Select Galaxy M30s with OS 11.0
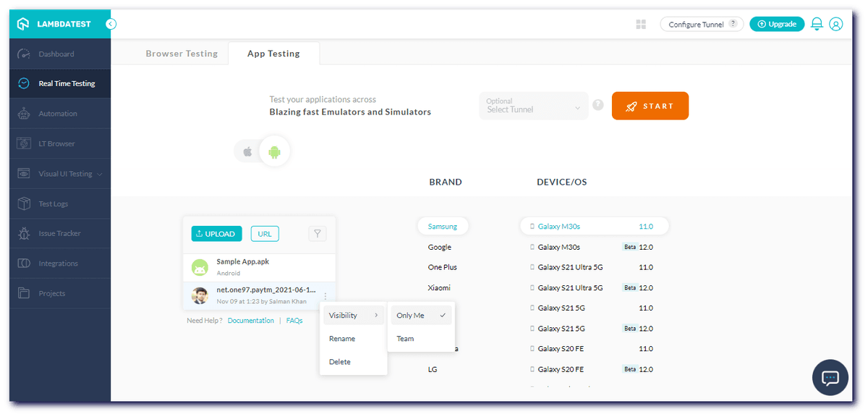This screenshot has height=417, width=868. [x=595, y=227]
